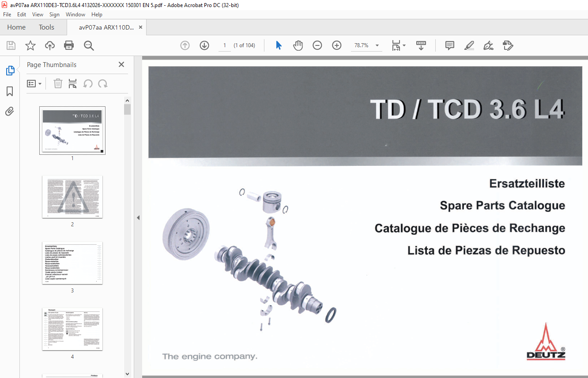Switch to the Tools tab
Image resolution: width=588 pixels, height=378 pixels.
tap(46, 27)
